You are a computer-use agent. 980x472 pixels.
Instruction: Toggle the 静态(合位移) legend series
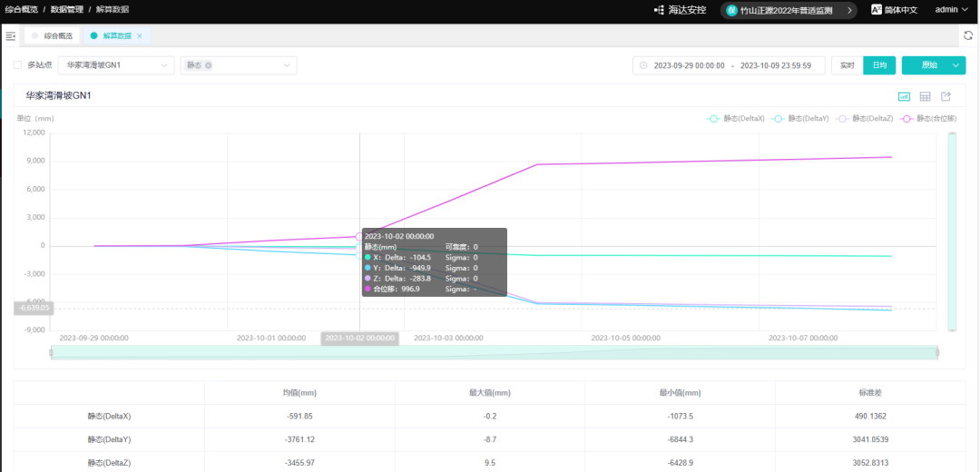tap(928, 119)
